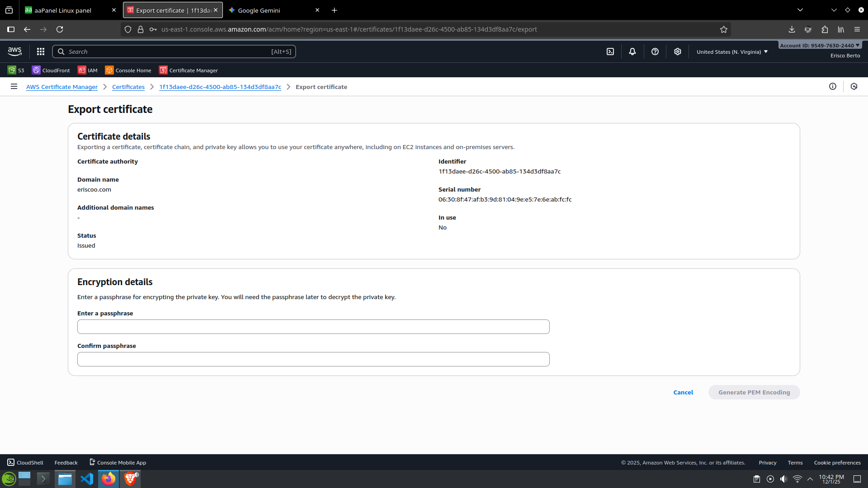
Task: Open the AWS services grid menu
Action: (x=41, y=52)
